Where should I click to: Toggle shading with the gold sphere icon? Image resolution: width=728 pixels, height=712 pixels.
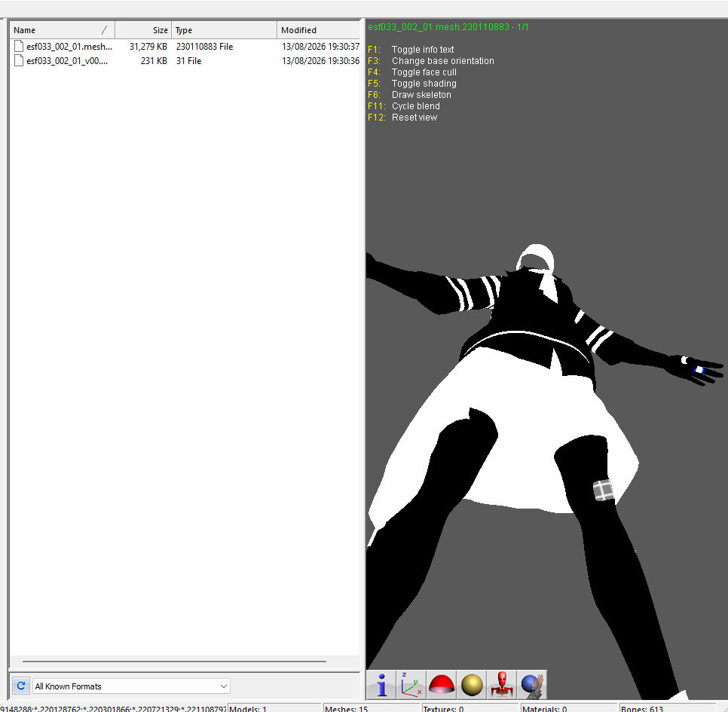pos(471,685)
